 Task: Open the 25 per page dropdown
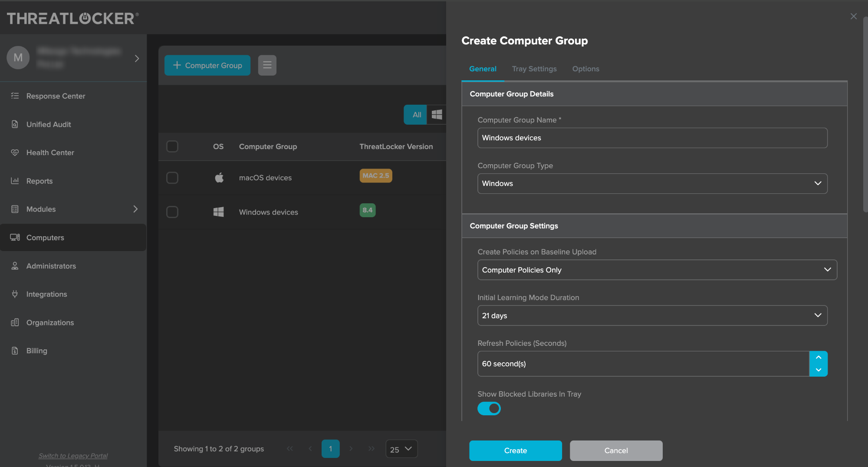(401, 449)
